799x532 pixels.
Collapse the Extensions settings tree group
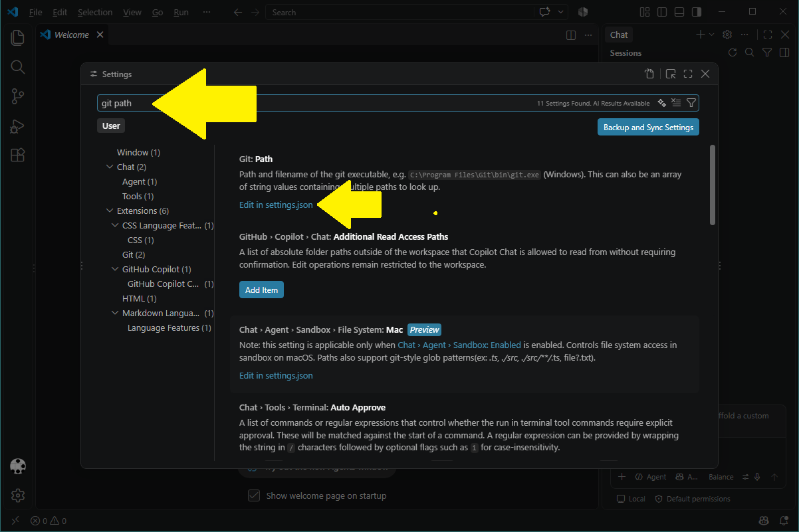click(x=110, y=211)
